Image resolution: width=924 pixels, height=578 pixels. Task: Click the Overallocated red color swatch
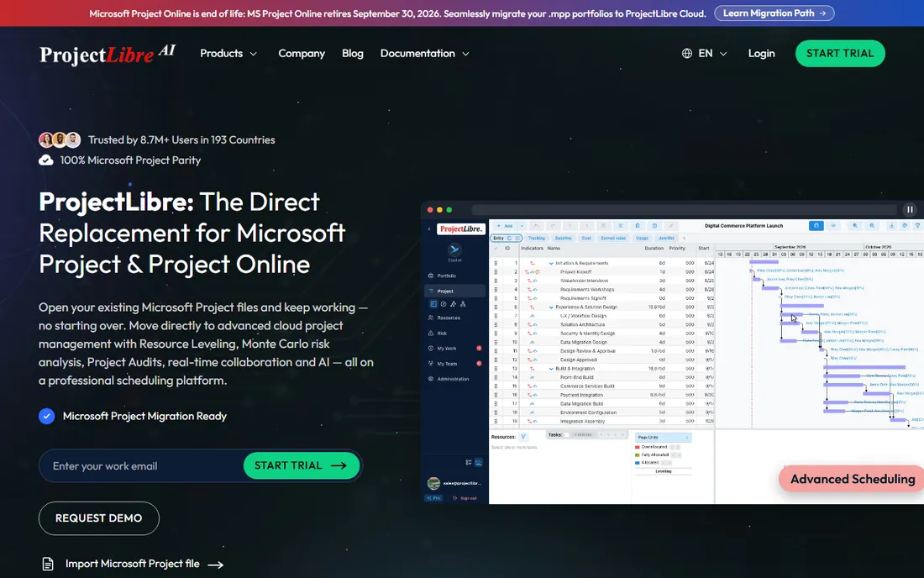[637, 447]
